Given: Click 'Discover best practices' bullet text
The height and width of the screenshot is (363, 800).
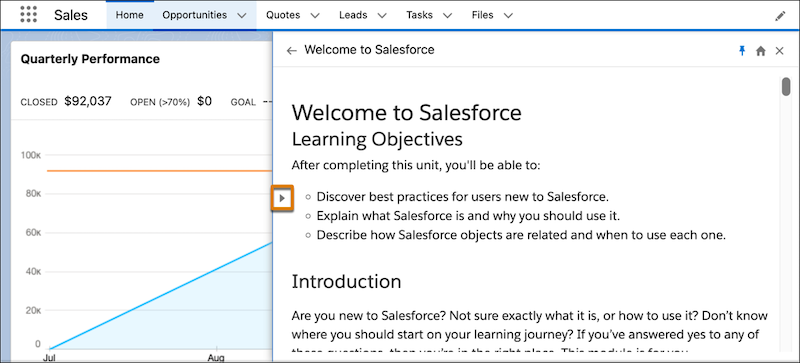Looking at the screenshot, I should click(463, 197).
